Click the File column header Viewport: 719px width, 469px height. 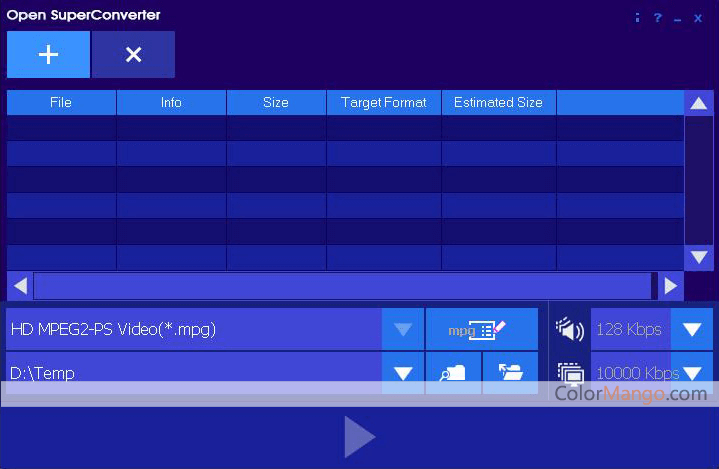pyautogui.click(x=61, y=102)
